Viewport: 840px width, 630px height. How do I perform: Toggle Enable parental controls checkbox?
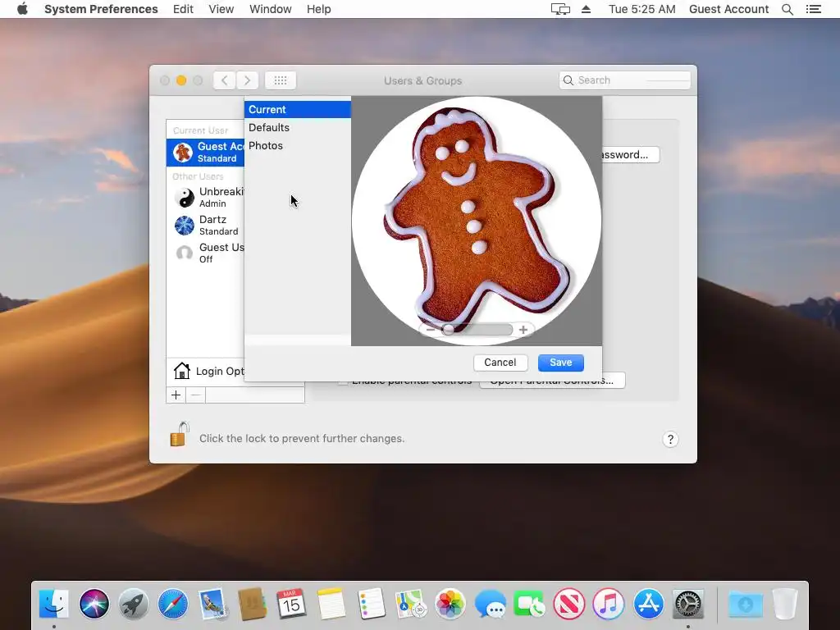coord(344,381)
